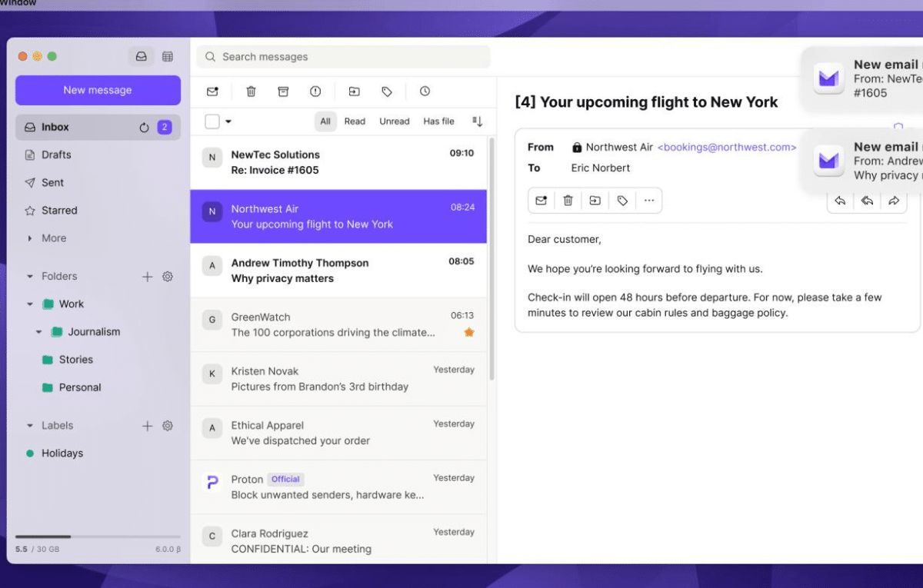923x588 pixels.
Task: Click the trash icon in list toolbar
Action: point(251,91)
